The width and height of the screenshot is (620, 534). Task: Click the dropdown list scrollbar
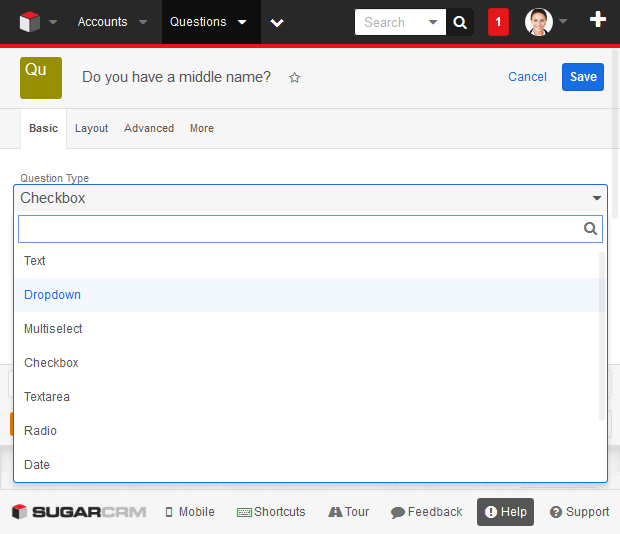pos(602,336)
